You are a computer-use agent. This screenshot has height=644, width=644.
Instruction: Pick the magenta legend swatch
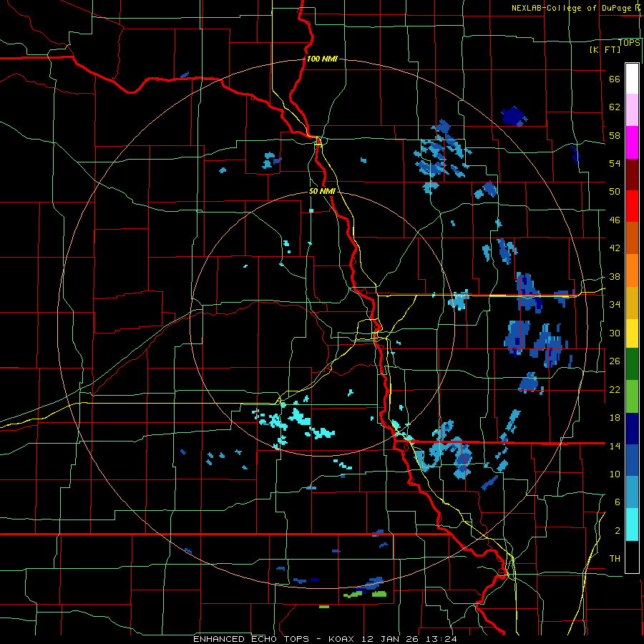coord(632,142)
